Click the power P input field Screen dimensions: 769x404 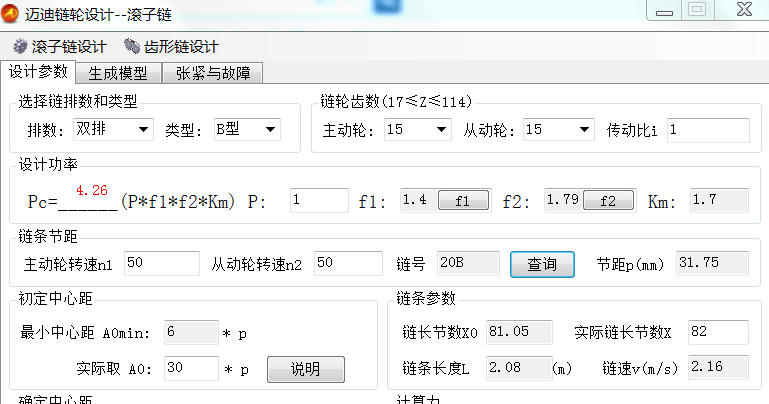click(x=319, y=200)
